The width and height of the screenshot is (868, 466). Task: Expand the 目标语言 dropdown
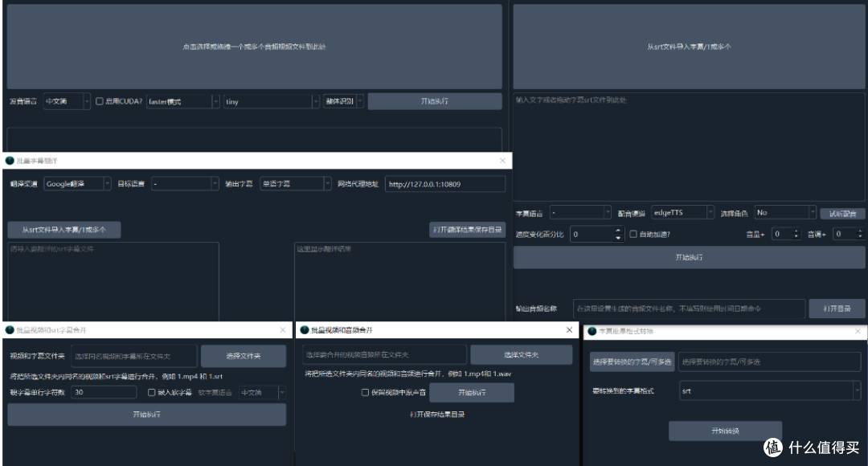coord(185,184)
